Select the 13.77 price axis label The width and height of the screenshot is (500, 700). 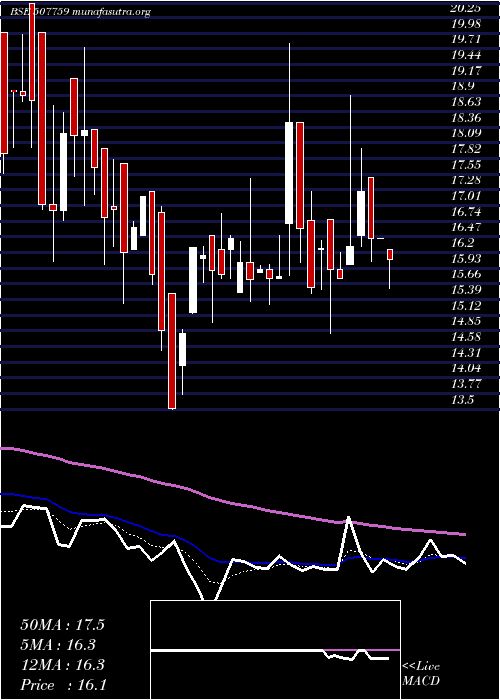tap(465, 383)
